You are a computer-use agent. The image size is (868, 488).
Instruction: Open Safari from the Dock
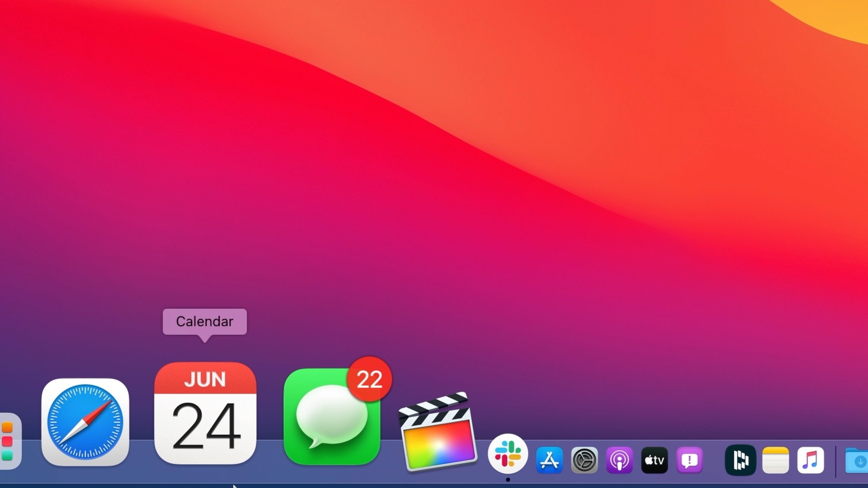[x=85, y=422]
